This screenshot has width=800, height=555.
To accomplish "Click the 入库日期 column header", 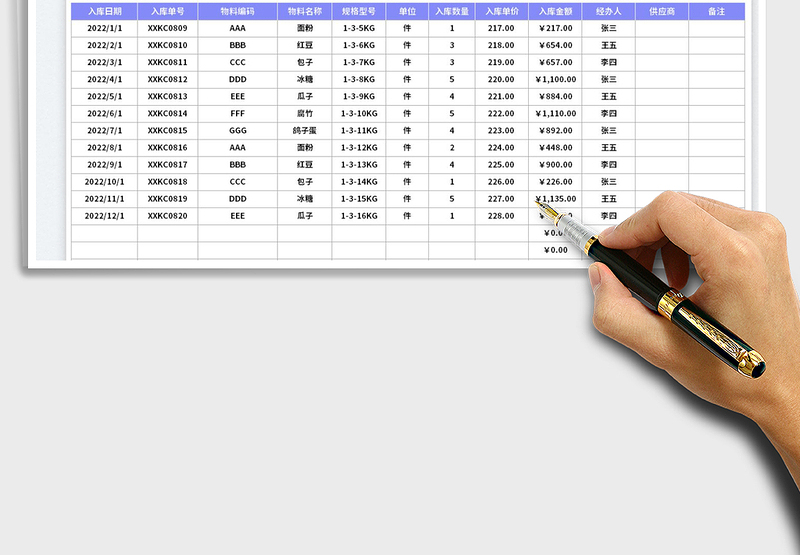I will (x=104, y=11).
